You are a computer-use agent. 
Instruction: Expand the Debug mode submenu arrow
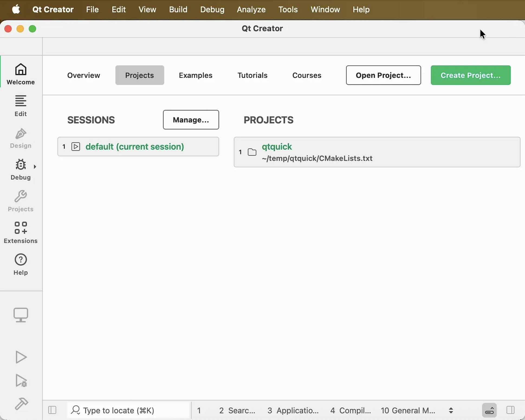pos(35,166)
